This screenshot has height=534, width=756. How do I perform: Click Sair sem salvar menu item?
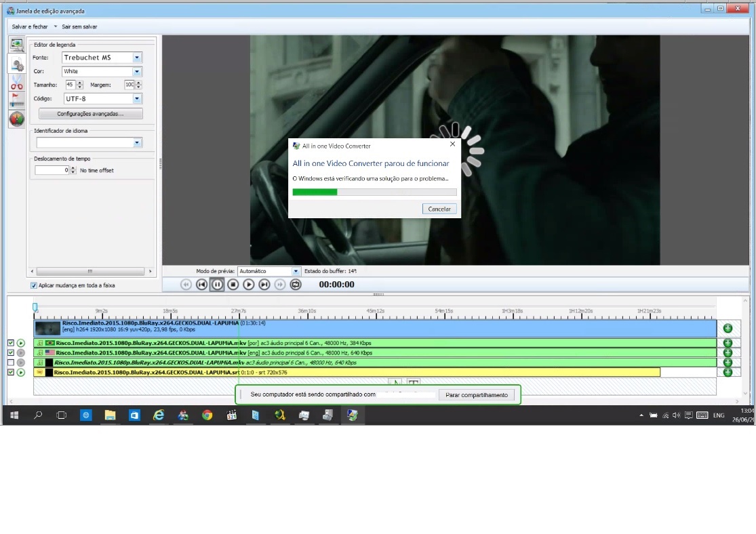(x=79, y=26)
